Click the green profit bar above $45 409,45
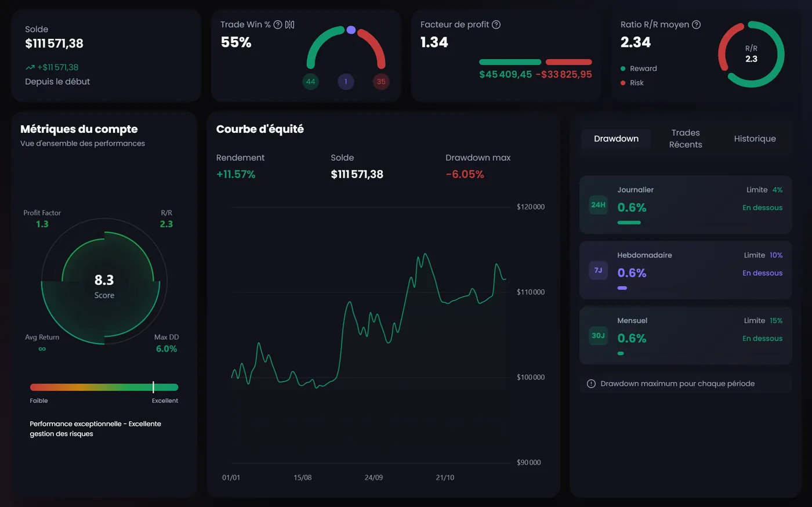 pyautogui.click(x=510, y=62)
